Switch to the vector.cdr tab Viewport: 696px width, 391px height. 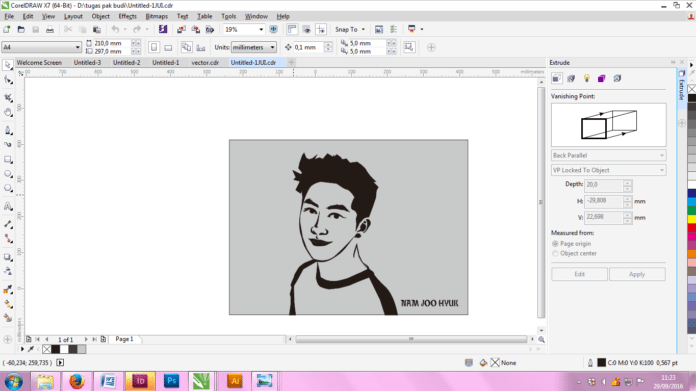click(x=205, y=63)
